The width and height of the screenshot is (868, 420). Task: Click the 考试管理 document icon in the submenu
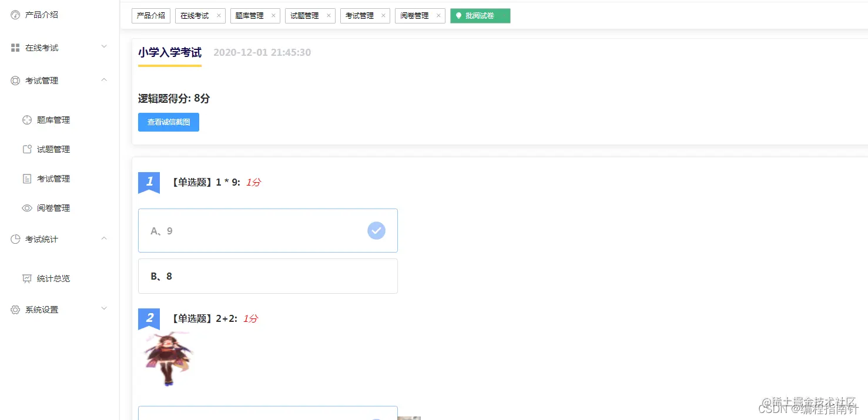pyautogui.click(x=27, y=179)
